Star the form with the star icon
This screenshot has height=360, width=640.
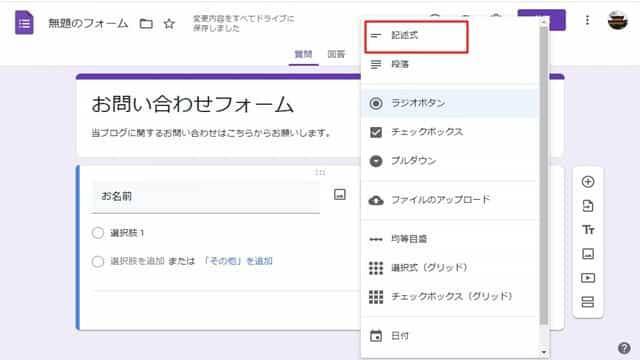(x=169, y=24)
